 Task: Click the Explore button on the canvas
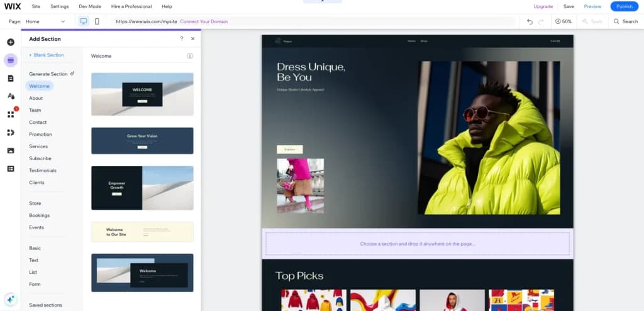(x=289, y=150)
